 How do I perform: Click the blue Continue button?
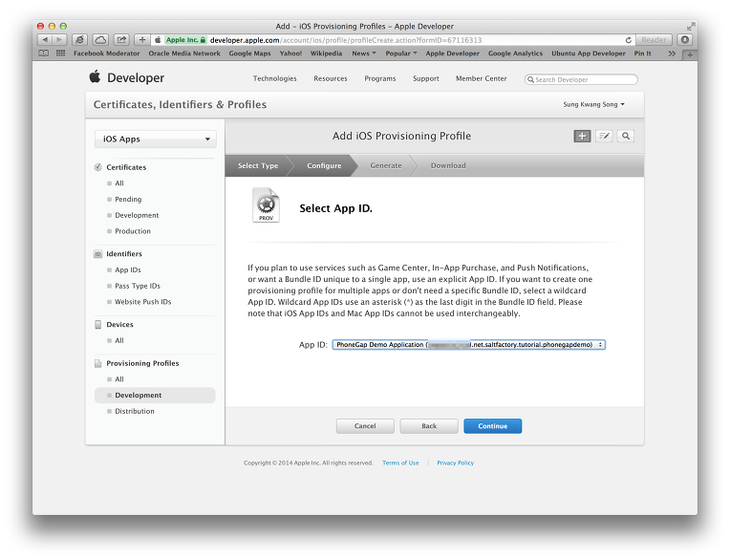pyautogui.click(x=493, y=426)
